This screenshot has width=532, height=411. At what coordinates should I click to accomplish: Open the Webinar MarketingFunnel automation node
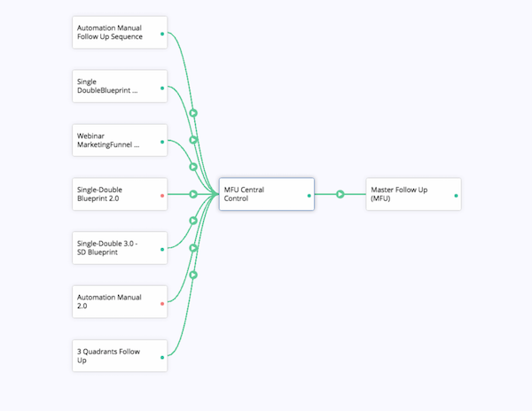[x=120, y=140]
